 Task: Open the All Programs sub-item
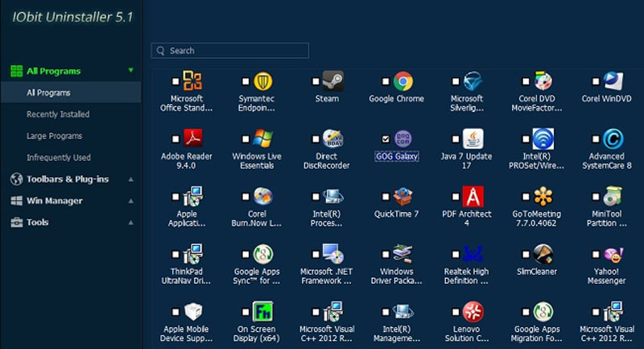point(71,93)
